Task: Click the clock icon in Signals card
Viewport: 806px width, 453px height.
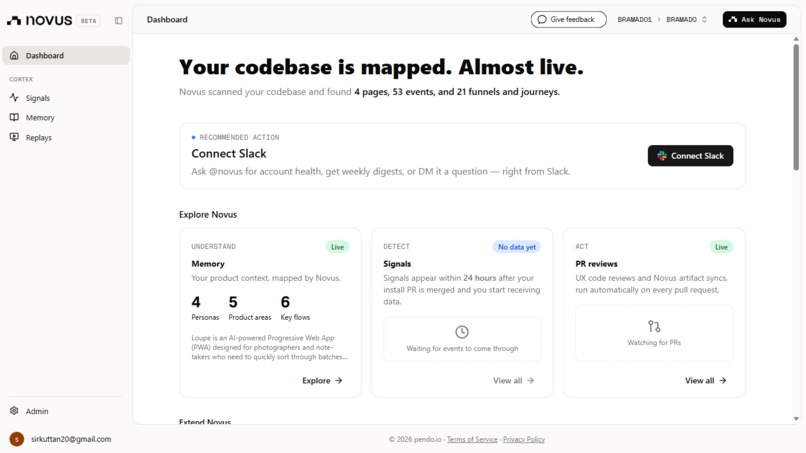Action: [x=462, y=332]
